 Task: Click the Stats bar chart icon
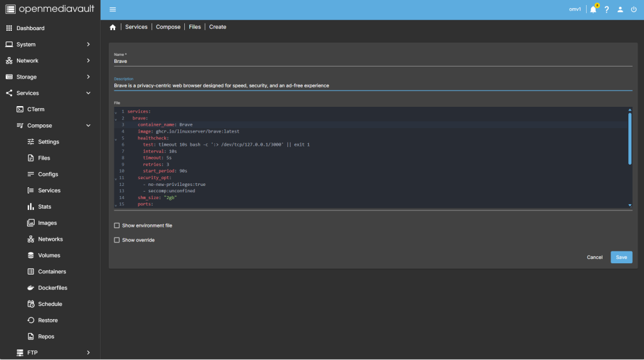(31, 207)
